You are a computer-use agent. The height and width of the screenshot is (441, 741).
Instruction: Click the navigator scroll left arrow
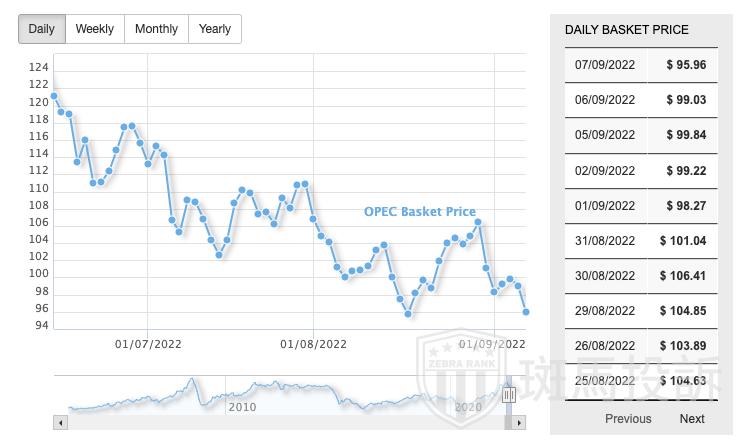click(x=60, y=423)
